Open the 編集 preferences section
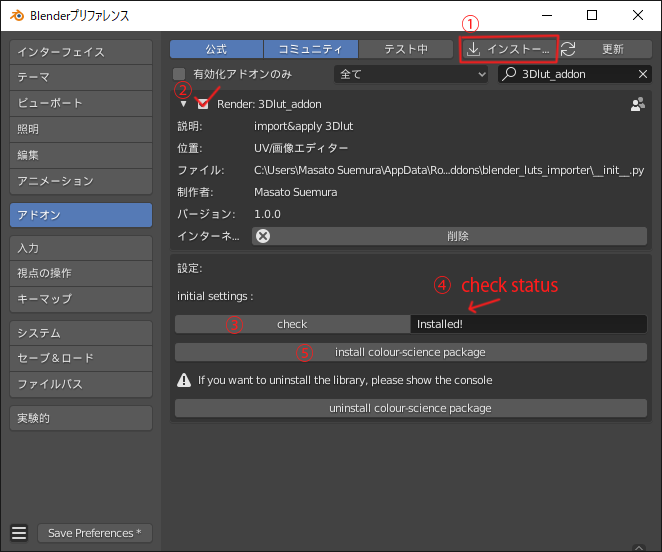Viewport: 662px width, 552px height. 81,155
